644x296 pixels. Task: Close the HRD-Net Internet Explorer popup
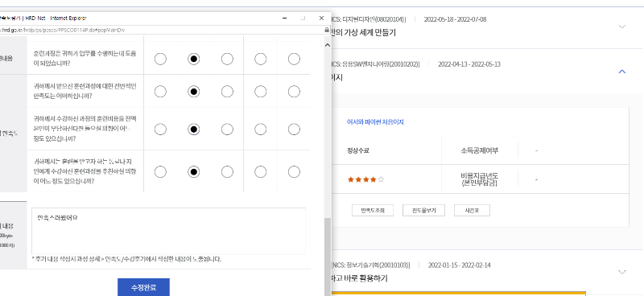(x=321, y=18)
